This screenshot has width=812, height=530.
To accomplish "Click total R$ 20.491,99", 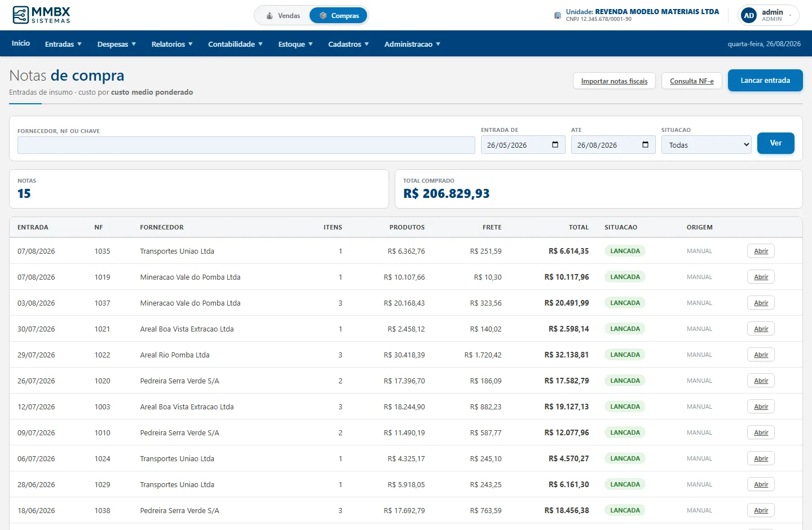I will [x=567, y=303].
